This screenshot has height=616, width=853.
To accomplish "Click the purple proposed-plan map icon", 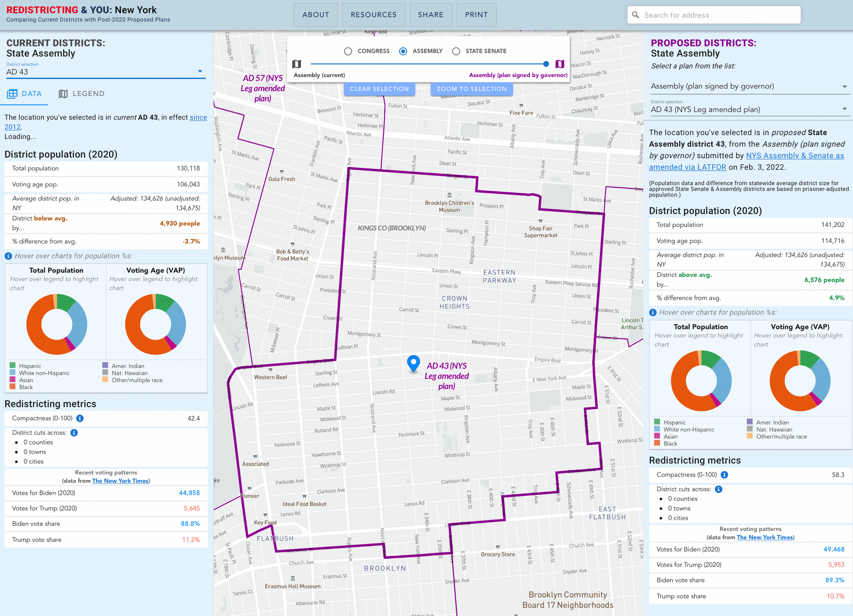I will pyautogui.click(x=560, y=64).
